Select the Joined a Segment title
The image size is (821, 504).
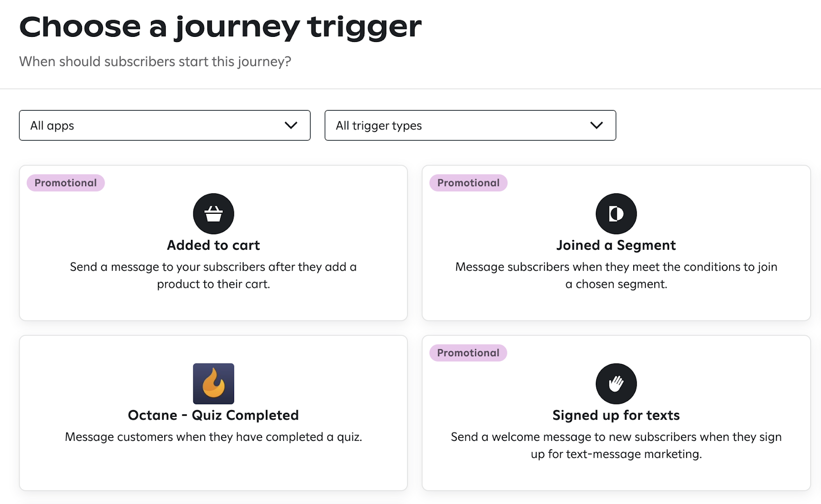pyautogui.click(x=616, y=246)
